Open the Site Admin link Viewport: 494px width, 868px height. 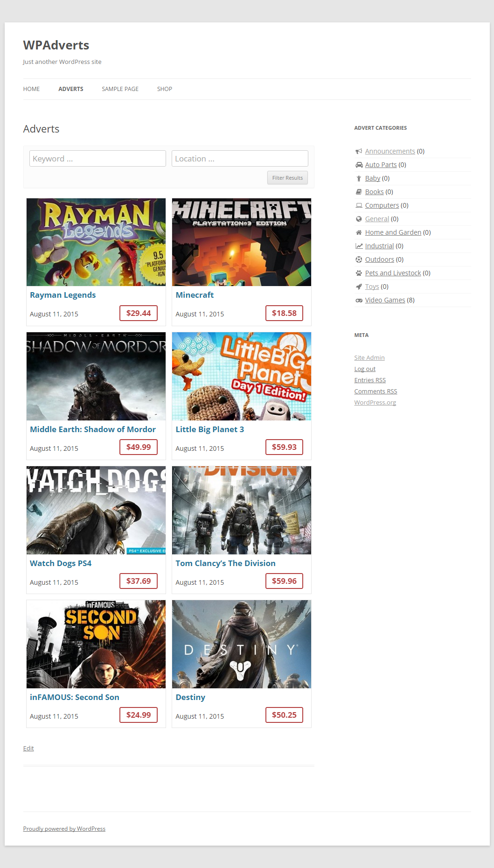pos(369,358)
